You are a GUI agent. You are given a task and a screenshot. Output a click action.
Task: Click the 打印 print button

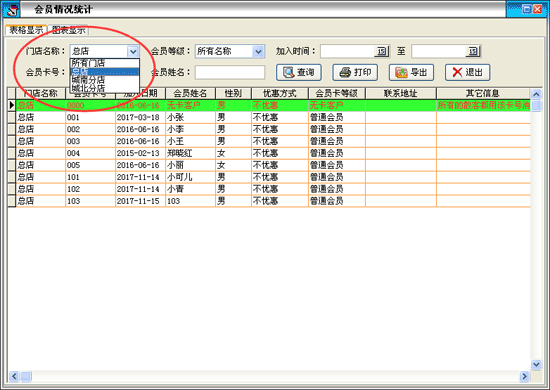click(355, 72)
